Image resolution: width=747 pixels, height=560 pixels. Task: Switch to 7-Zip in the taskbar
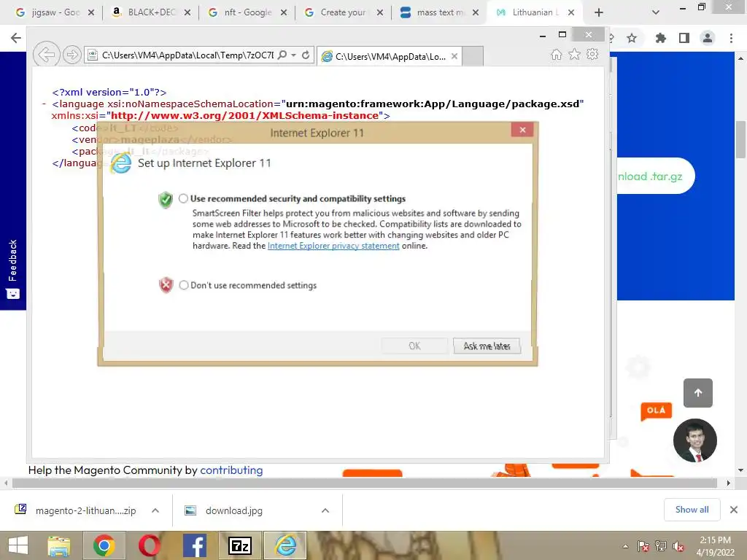point(239,545)
